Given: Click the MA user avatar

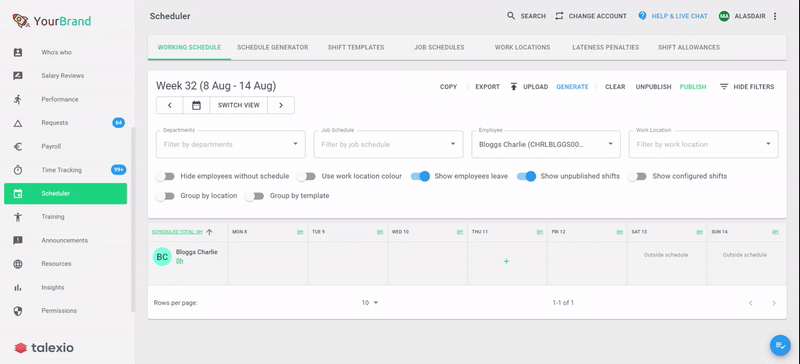Looking at the screenshot, I should click(724, 16).
